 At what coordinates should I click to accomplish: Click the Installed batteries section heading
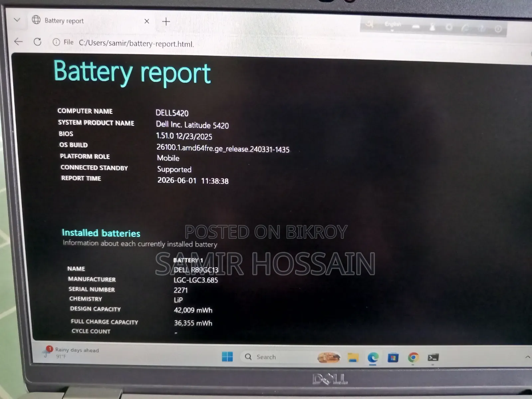point(101,233)
